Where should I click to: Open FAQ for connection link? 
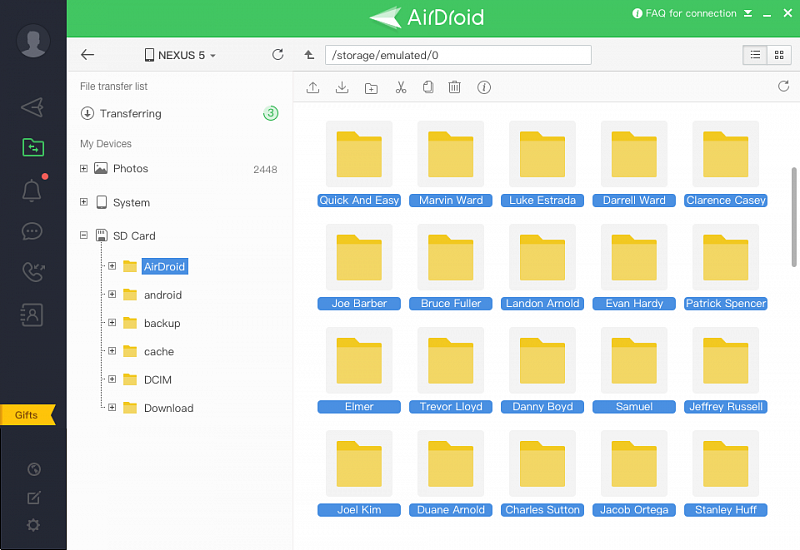pyautogui.click(x=690, y=14)
